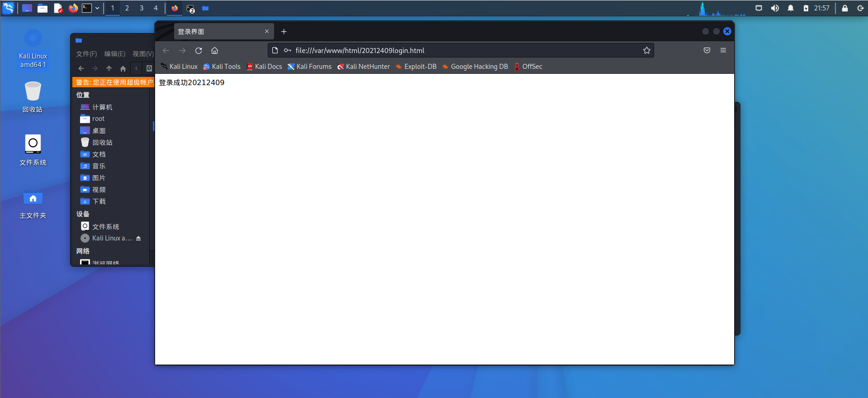Click the 21:57 clock

pyautogui.click(x=822, y=8)
